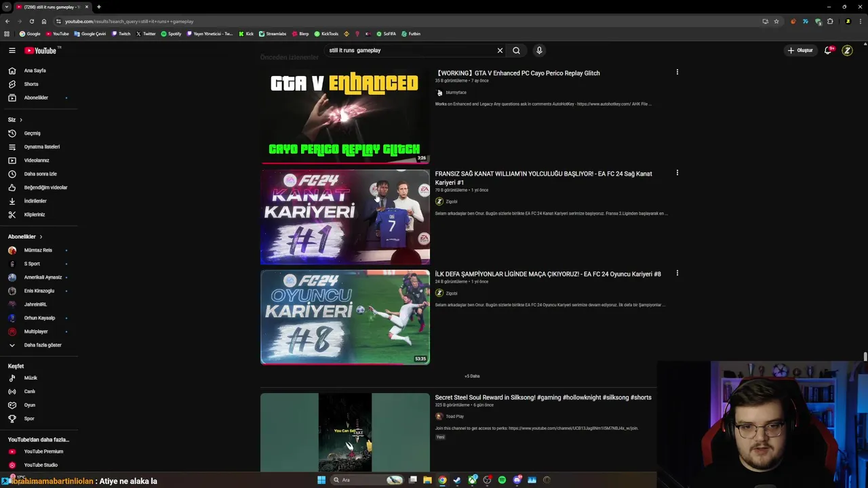This screenshot has height=488, width=868.
Task: Click the İndirilenler download icon
Action: (12, 201)
